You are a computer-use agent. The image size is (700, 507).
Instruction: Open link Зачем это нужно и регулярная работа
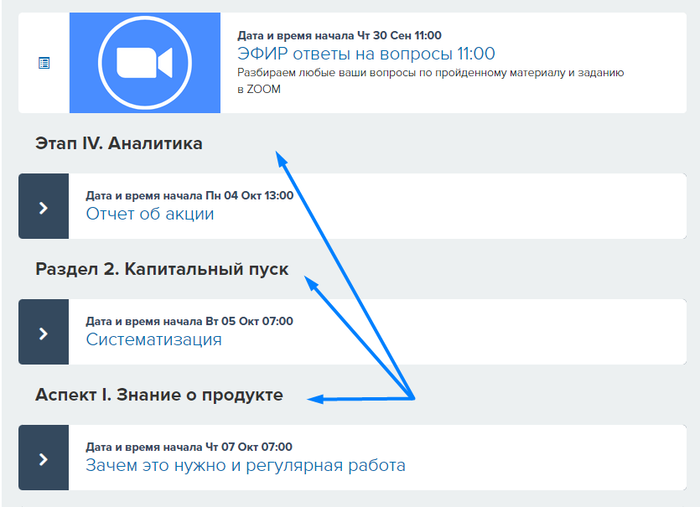pos(246,465)
